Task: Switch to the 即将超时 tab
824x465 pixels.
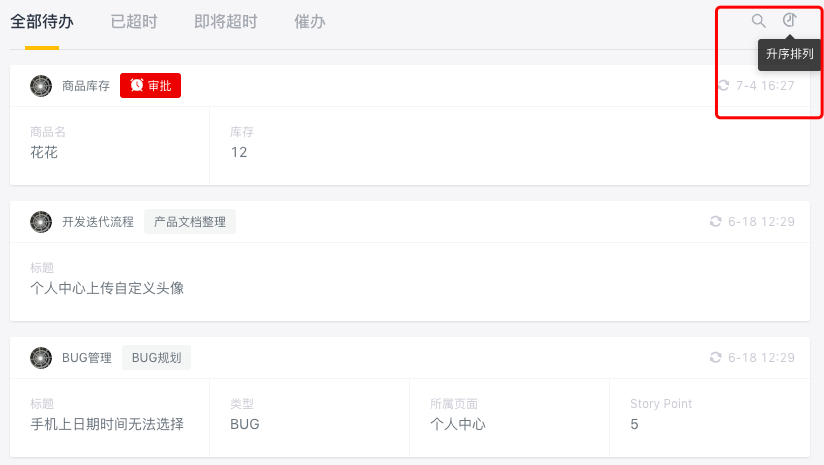Action: pos(225,22)
